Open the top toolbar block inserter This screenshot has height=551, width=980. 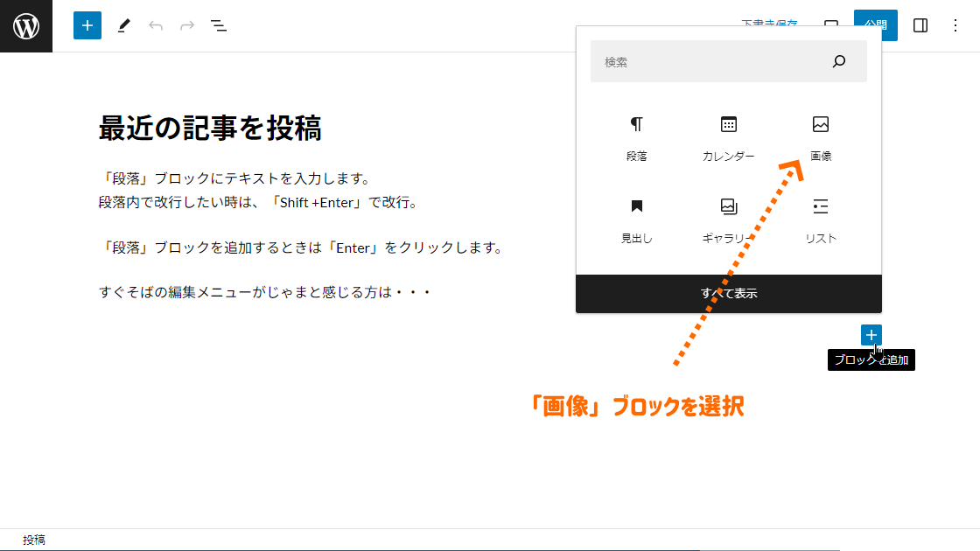click(x=87, y=25)
